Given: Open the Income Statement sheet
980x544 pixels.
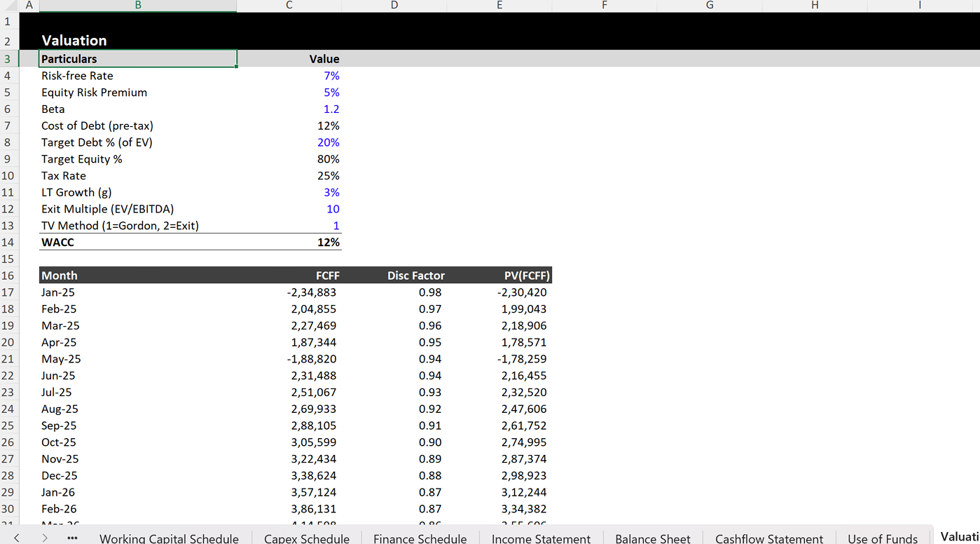Looking at the screenshot, I should click(540, 538).
